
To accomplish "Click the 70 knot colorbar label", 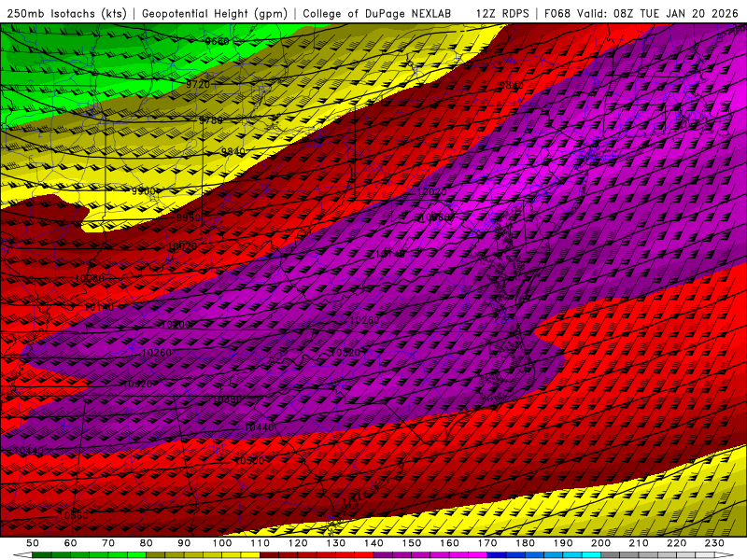I will pyautogui.click(x=108, y=543).
